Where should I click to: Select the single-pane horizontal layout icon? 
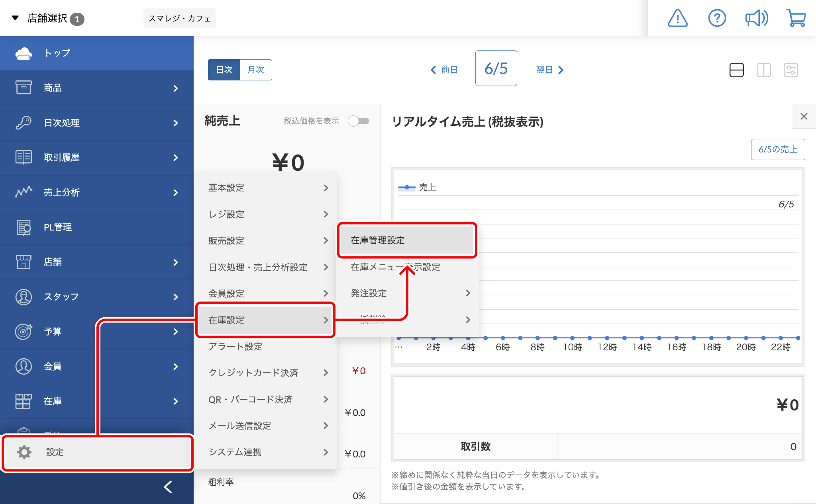point(737,70)
